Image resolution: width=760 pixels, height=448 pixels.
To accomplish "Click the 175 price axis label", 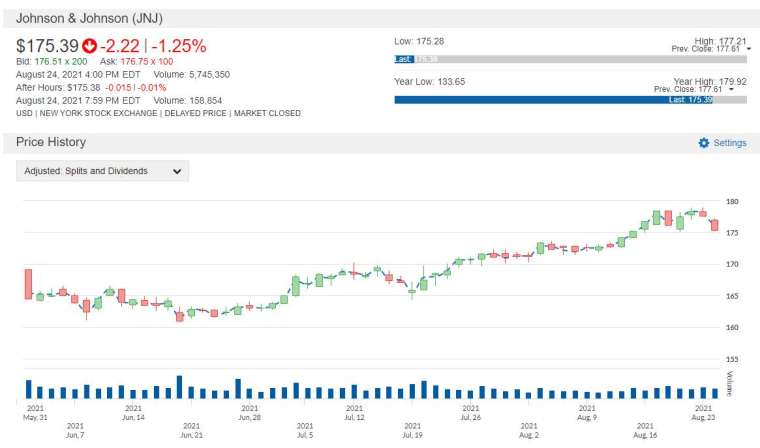I will click(x=732, y=233).
